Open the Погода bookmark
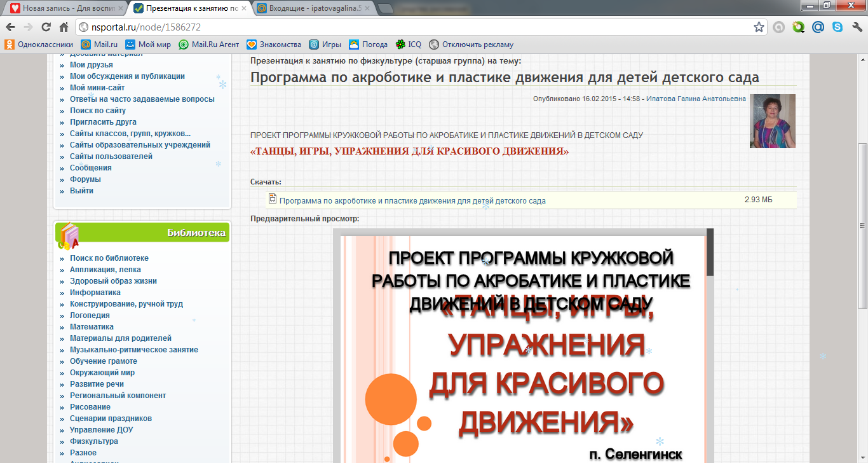This screenshot has width=868, height=463. coord(369,45)
